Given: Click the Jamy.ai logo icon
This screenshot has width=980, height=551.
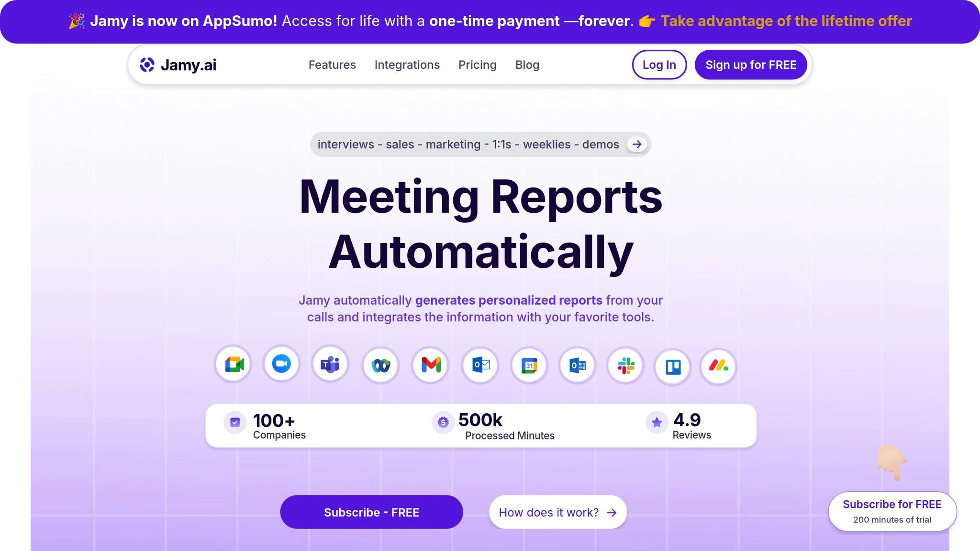Looking at the screenshot, I should pyautogui.click(x=147, y=65).
